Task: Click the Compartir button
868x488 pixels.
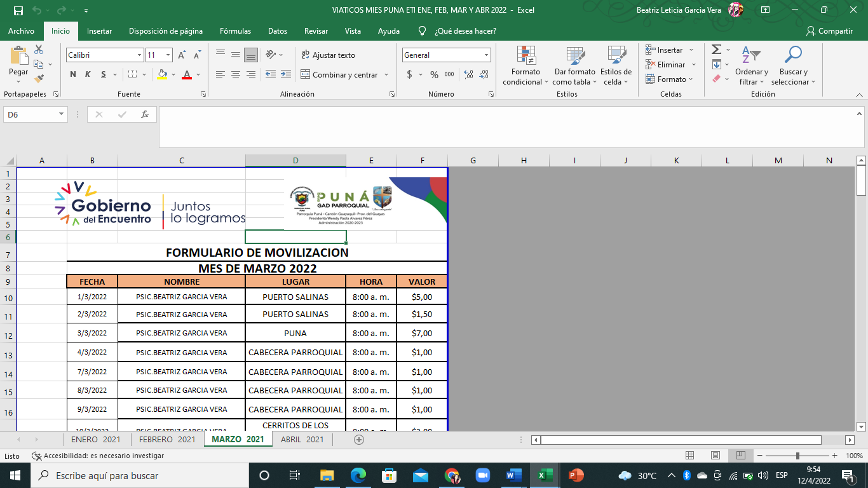Action: (x=829, y=31)
